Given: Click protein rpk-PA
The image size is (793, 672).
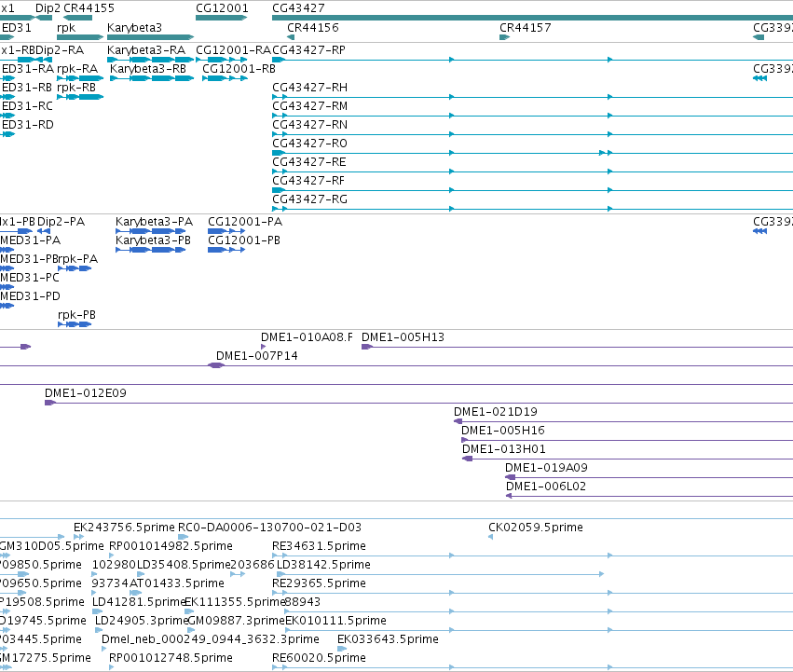Looking at the screenshot, I should pos(75,268).
